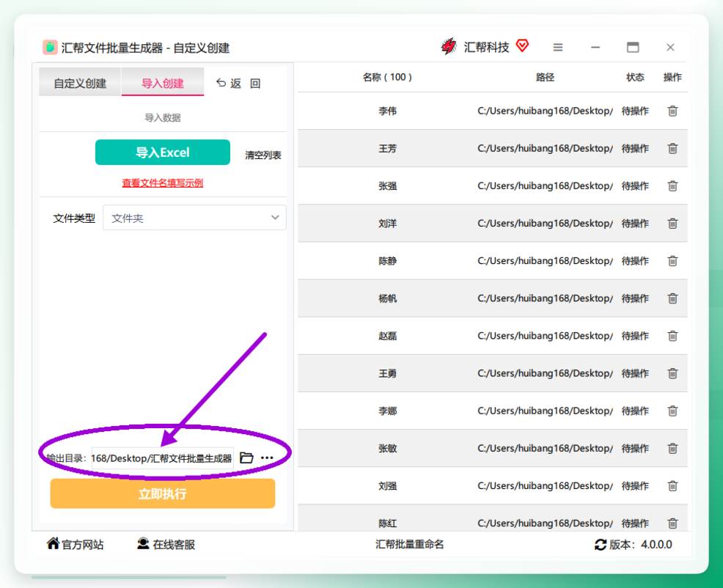Remove the 李娜 row
The image size is (723, 588).
pos(672,411)
